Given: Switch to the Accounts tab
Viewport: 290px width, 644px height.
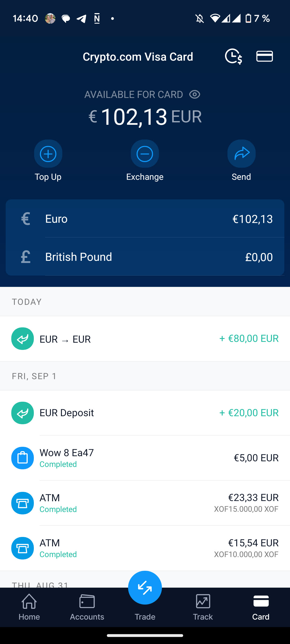Looking at the screenshot, I should pyautogui.click(x=87, y=607).
